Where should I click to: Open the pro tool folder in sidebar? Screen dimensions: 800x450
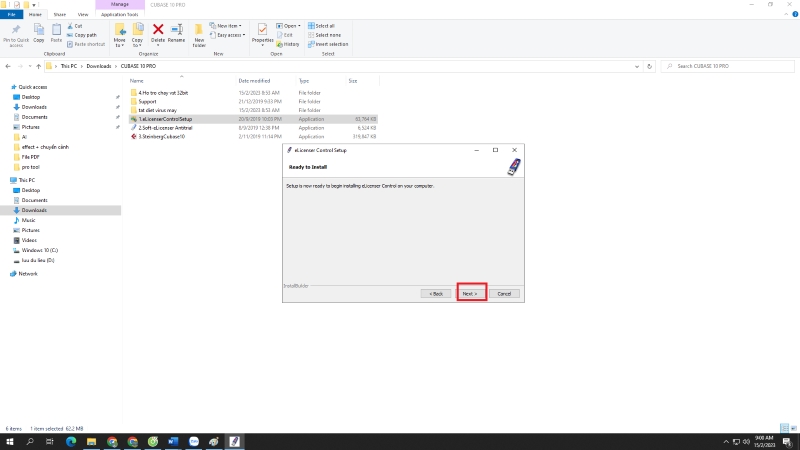pos(30,167)
